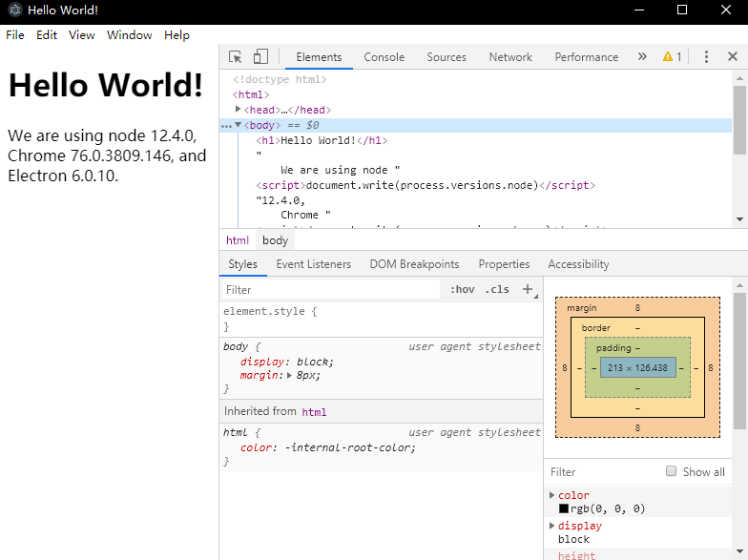Image resolution: width=748 pixels, height=560 pixels.
Task: Click the new style rule plus icon
Action: 528,289
